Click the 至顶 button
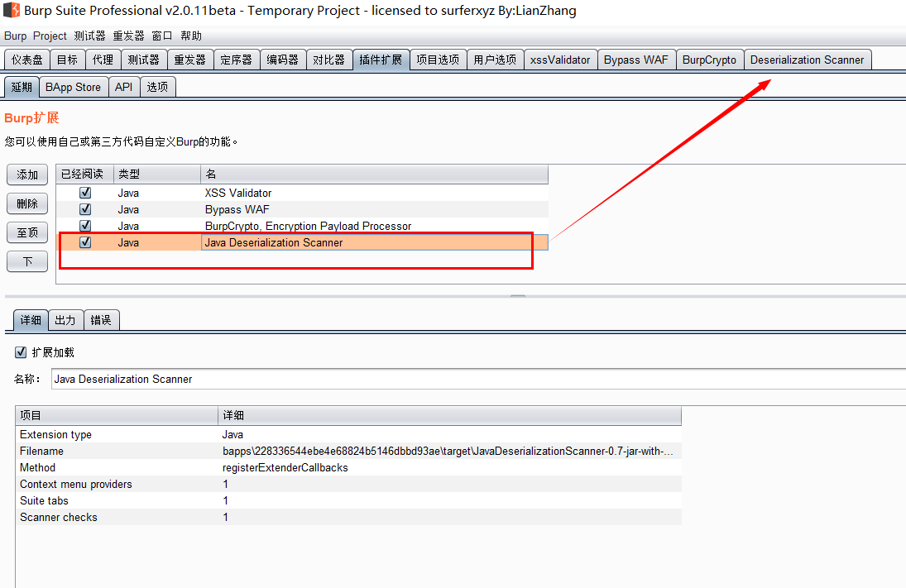This screenshot has height=588, width=906. 27,232
